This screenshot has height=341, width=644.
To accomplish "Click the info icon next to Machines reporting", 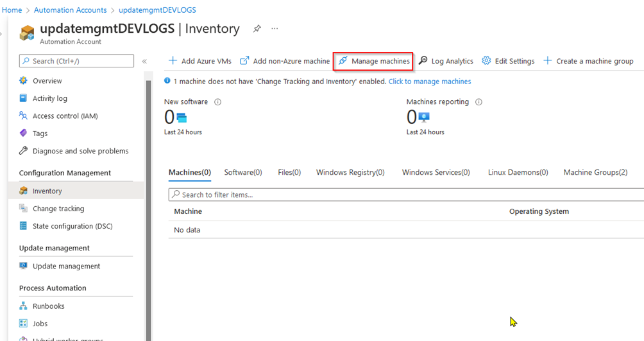I will point(479,102).
